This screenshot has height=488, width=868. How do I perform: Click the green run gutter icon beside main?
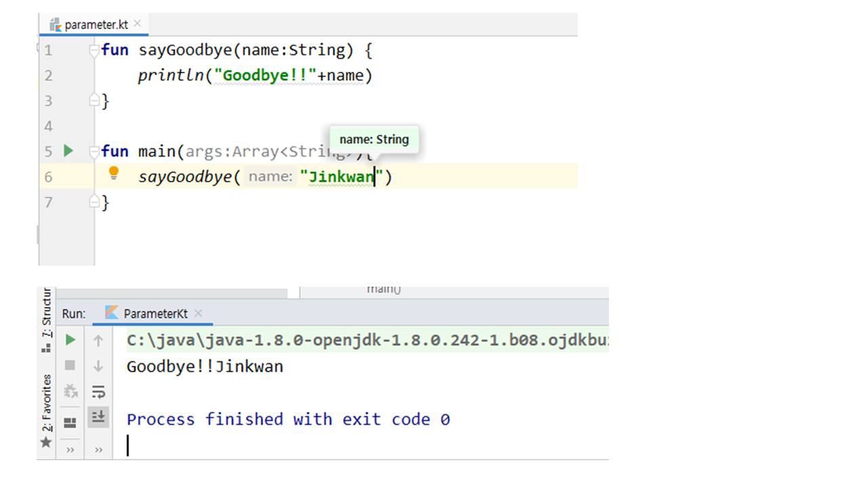tap(68, 150)
